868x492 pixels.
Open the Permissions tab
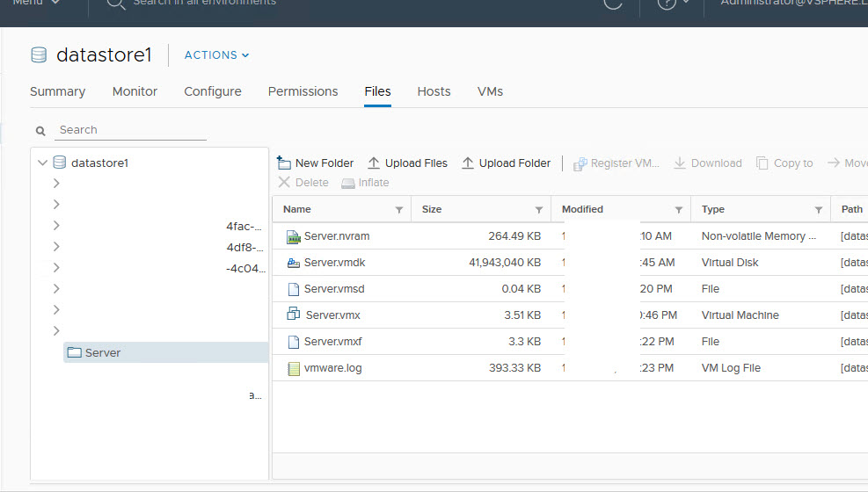point(303,91)
